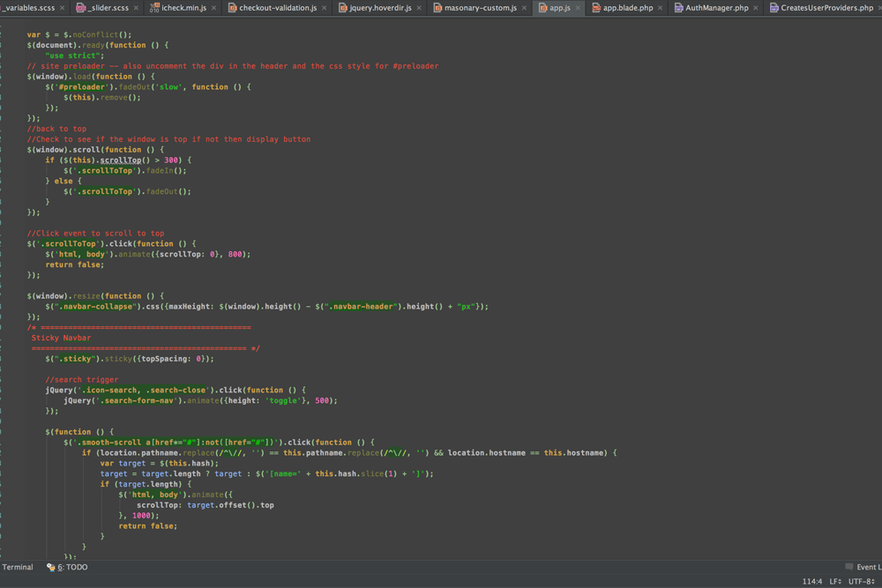Click the Event Log balloon icon

pos(849,568)
